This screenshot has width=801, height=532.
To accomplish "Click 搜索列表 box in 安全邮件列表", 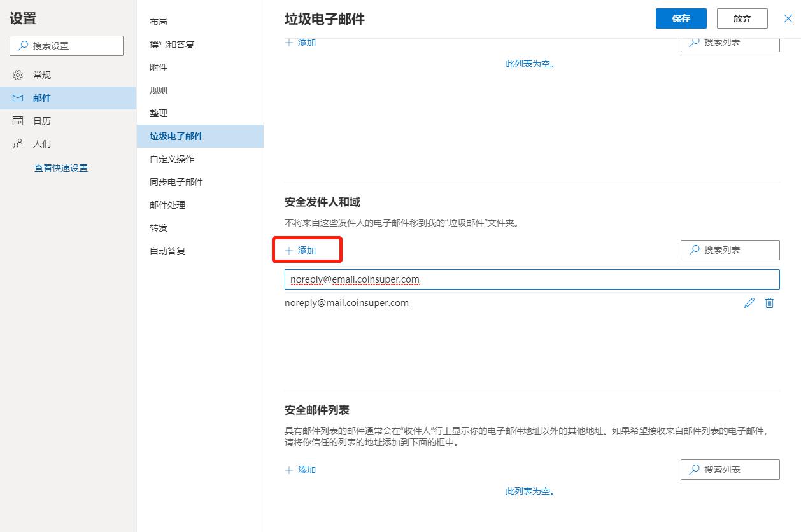I will pyautogui.click(x=730, y=470).
